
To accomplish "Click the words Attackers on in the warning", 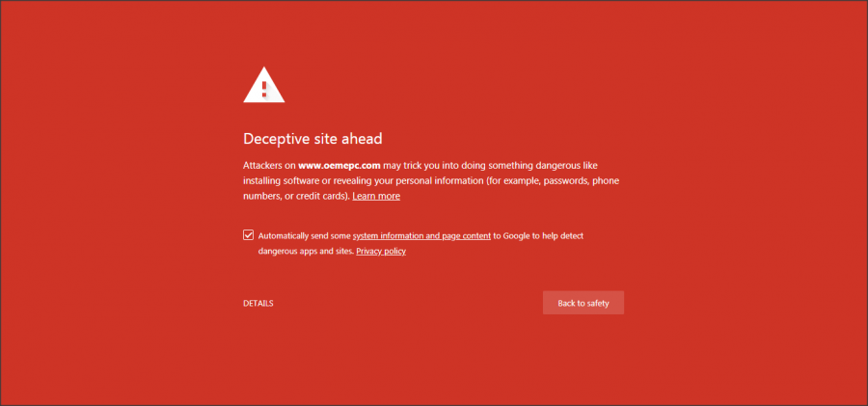I will (269, 166).
